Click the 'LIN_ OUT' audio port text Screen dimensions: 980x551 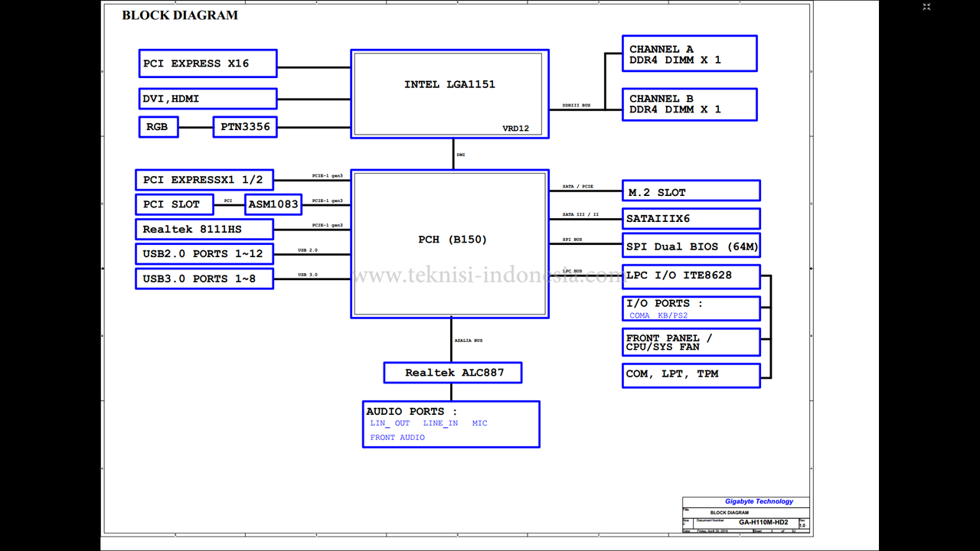tap(390, 423)
